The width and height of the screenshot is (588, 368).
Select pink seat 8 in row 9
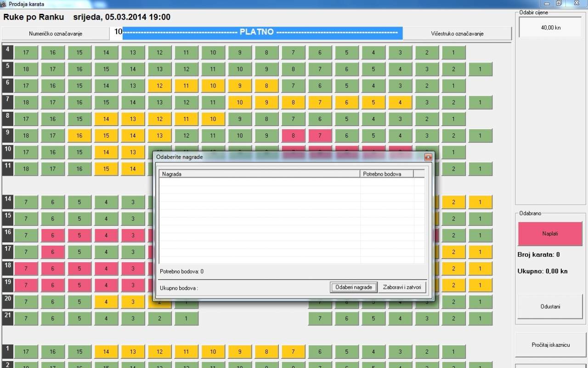(293, 136)
